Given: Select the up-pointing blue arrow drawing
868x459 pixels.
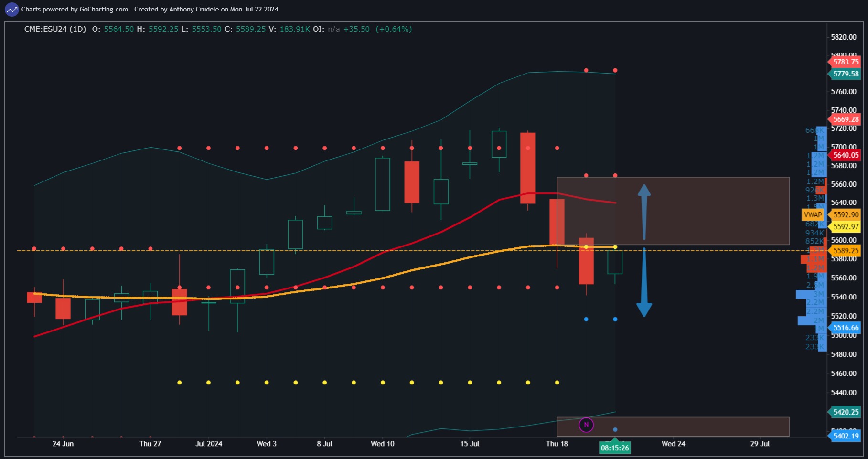Looking at the screenshot, I should (x=644, y=212).
